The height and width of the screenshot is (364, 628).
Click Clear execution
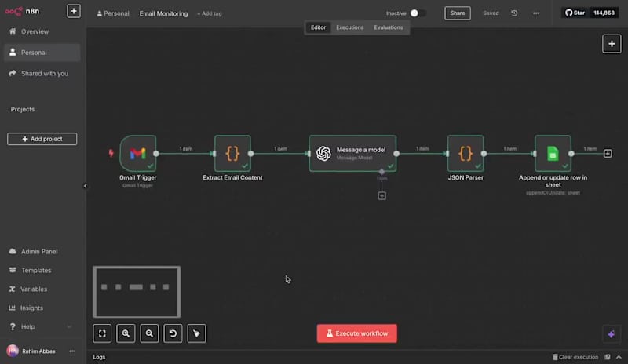tap(575, 357)
